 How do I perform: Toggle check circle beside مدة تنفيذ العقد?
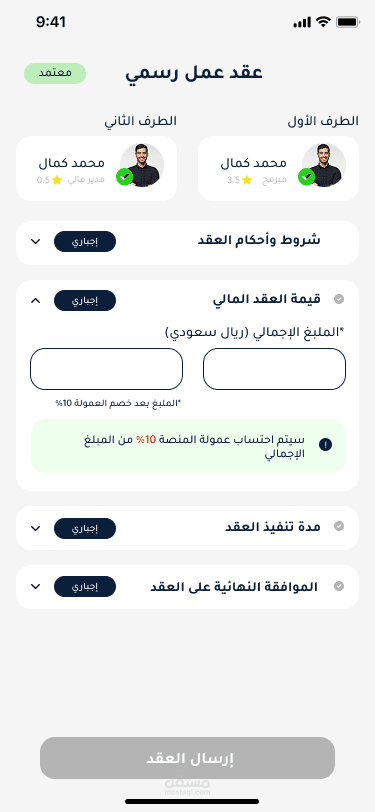tap(339, 527)
